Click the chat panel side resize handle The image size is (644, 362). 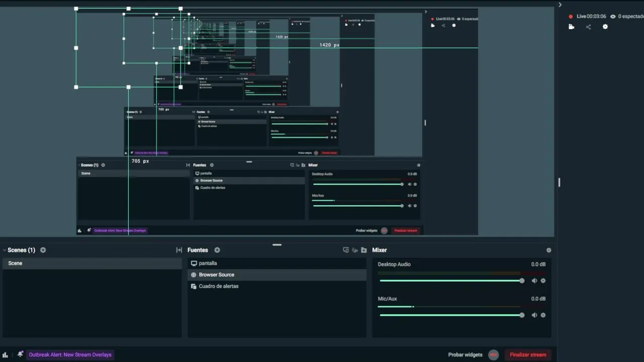(x=559, y=182)
